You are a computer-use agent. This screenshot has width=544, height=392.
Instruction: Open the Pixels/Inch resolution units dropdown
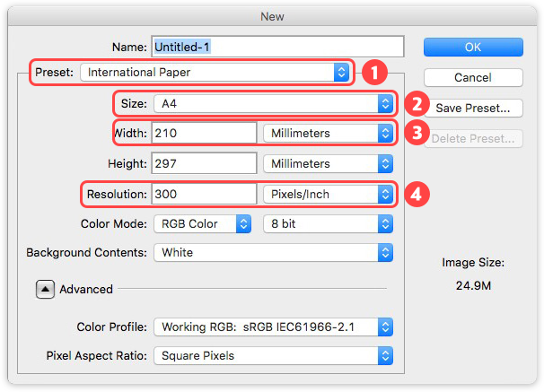point(328,194)
